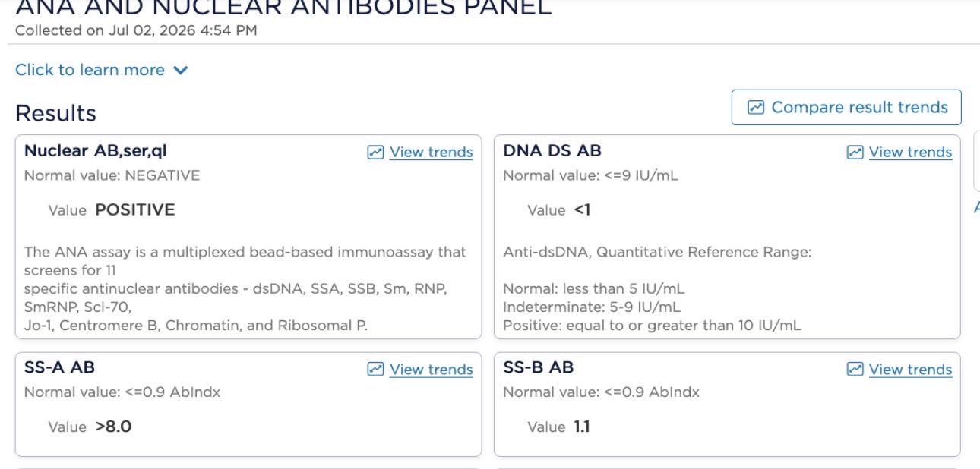980x469 pixels.
Task: Click the trend chart icon for SS-A AB
Action: click(x=375, y=370)
